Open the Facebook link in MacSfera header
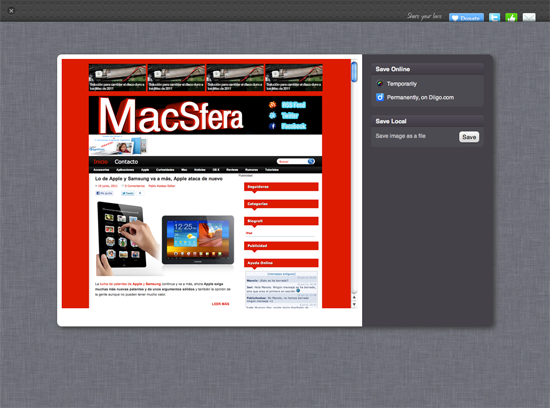 pyautogui.click(x=294, y=126)
